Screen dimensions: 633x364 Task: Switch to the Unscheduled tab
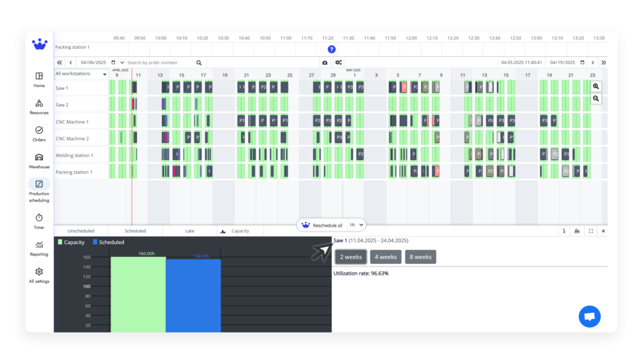(81, 231)
